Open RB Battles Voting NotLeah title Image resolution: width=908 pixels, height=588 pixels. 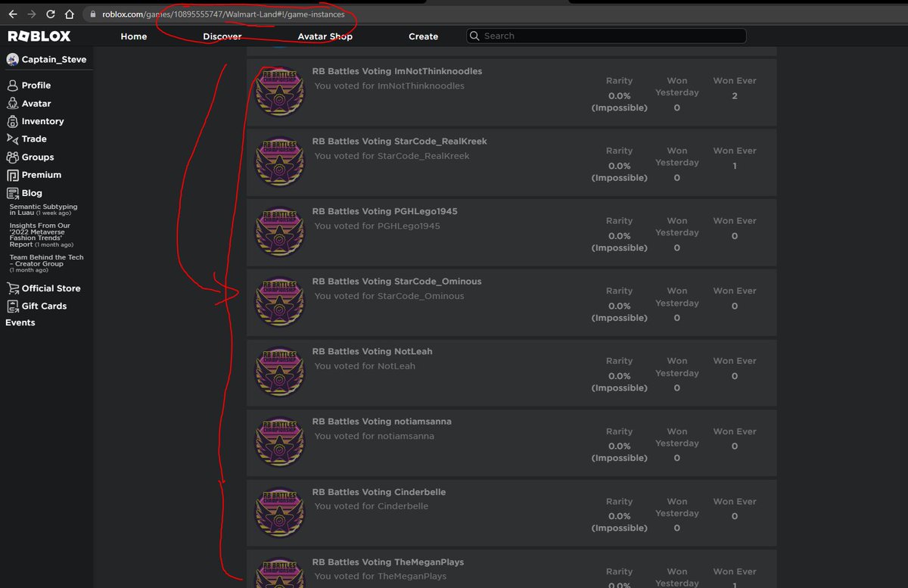(x=372, y=351)
